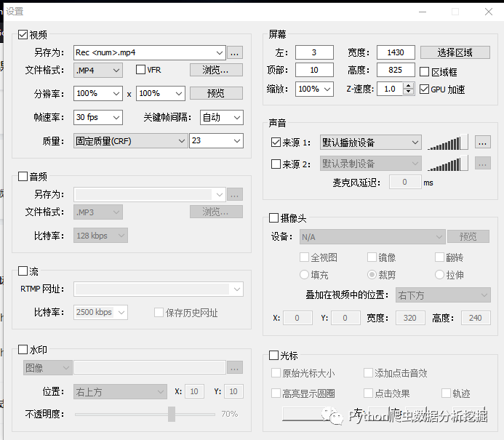Click the 选择区域 button
The height and width of the screenshot is (440, 504).
pyautogui.click(x=455, y=52)
